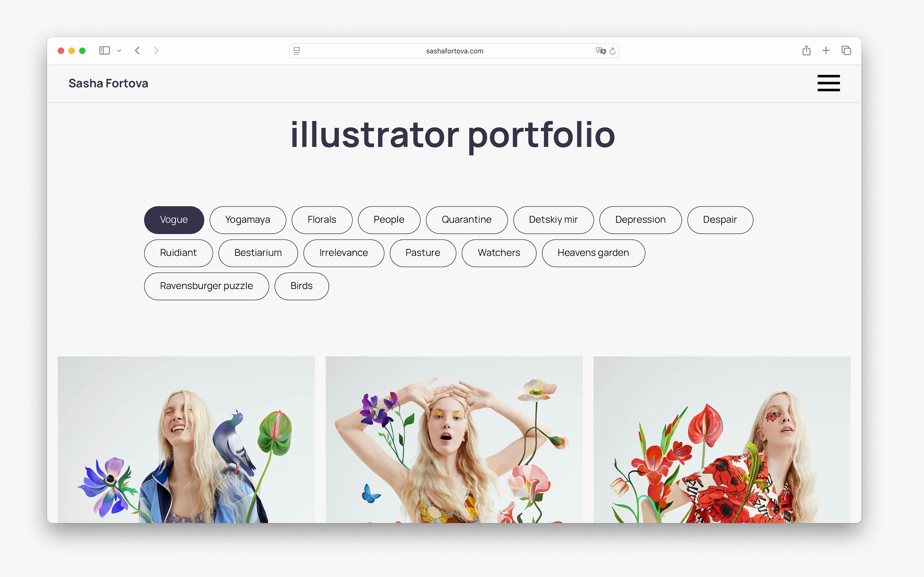Expand the sidebar options chevron dropdown
This screenshot has width=924, height=577.
(x=119, y=50)
